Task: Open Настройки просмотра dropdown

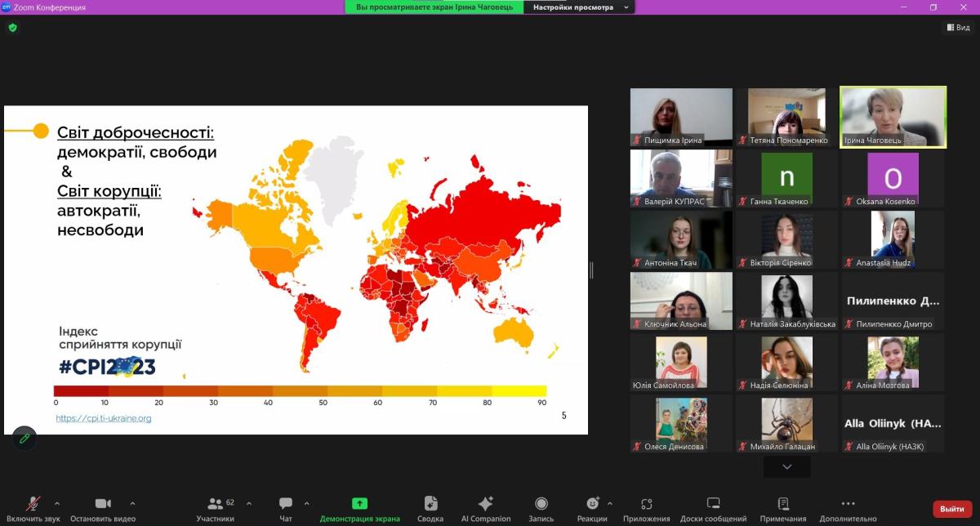Action: (579, 7)
